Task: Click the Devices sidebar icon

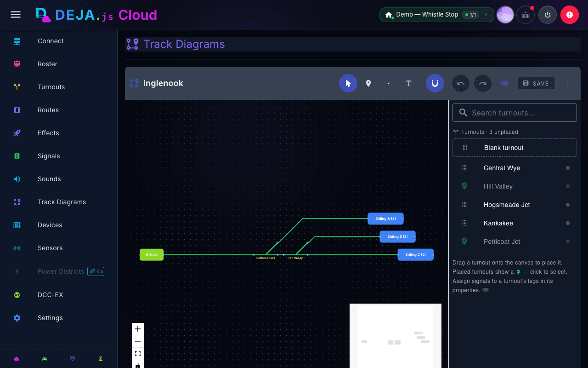Action: point(17,225)
